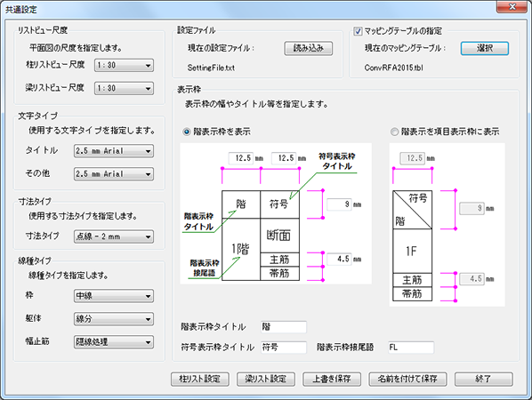Open 梁リスト設定 button

pos(266,379)
